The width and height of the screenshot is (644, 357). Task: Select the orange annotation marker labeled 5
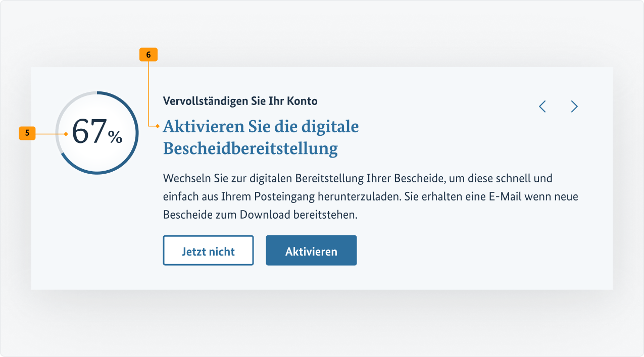tap(27, 133)
